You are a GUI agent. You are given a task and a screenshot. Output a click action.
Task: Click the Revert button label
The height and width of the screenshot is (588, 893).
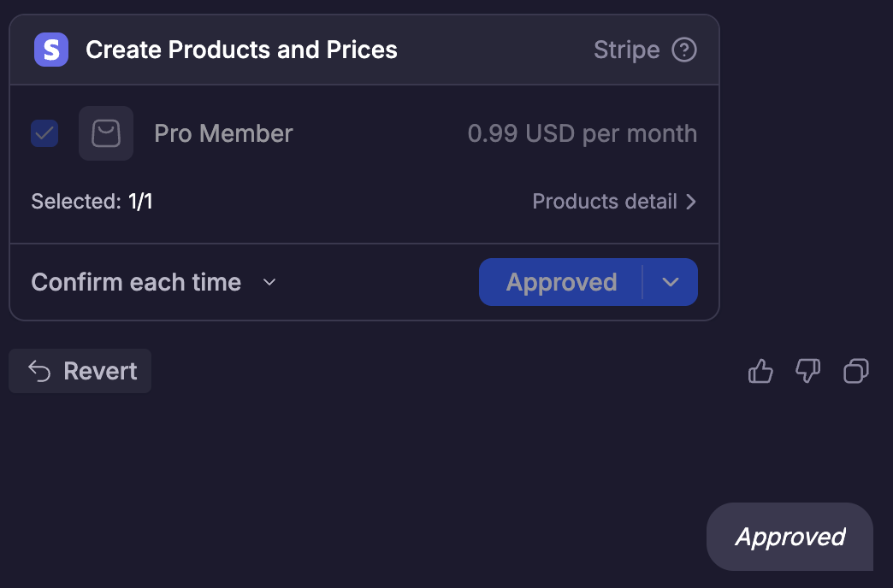coord(100,371)
